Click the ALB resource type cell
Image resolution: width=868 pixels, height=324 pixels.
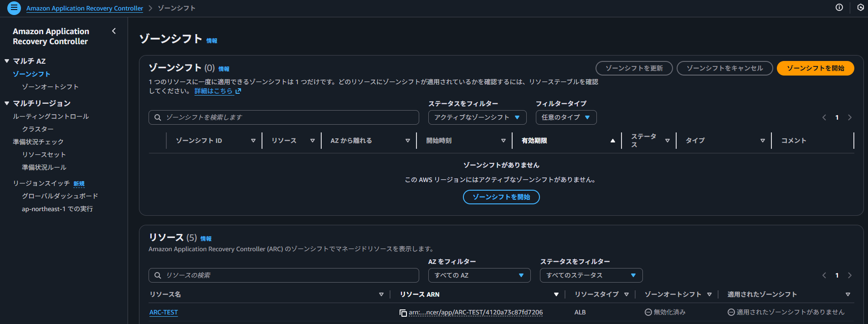(x=580, y=313)
